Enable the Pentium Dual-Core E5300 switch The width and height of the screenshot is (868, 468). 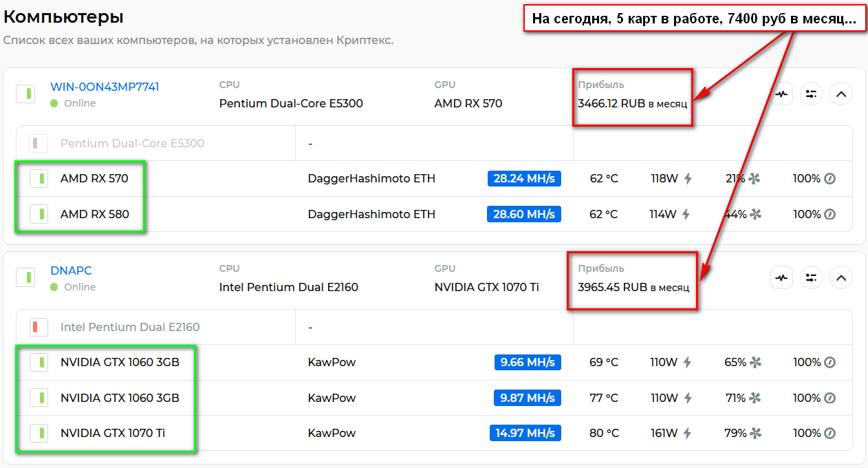(39, 143)
